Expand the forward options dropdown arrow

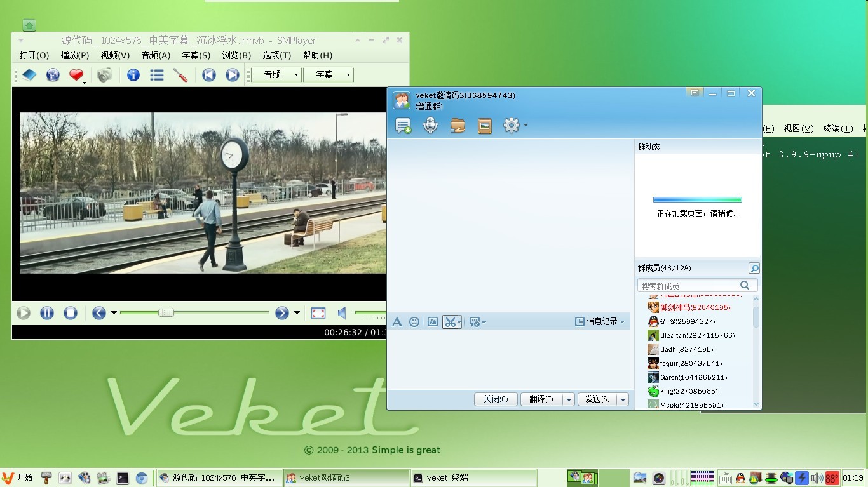[x=297, y=313]
